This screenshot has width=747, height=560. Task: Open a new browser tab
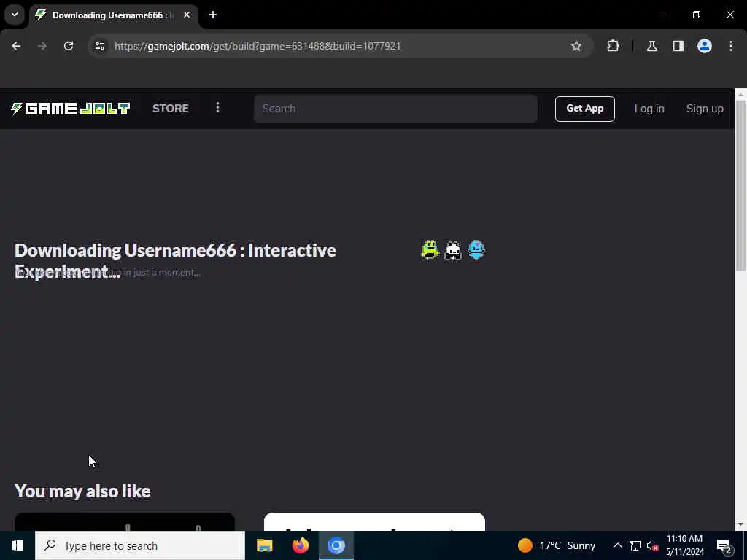click(213, 15)
